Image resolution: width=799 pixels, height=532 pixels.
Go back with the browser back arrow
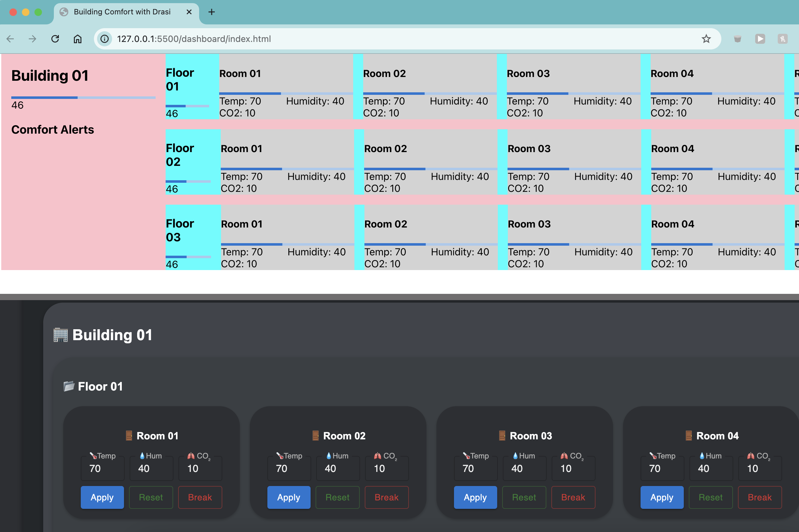pos(10,39)
